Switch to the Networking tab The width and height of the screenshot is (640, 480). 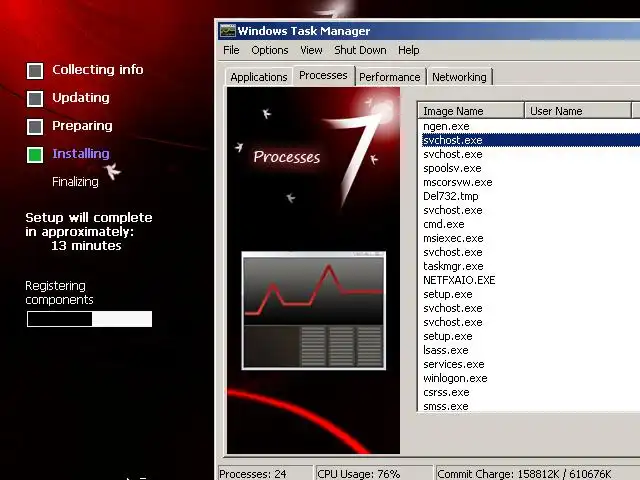pos(459,77)
